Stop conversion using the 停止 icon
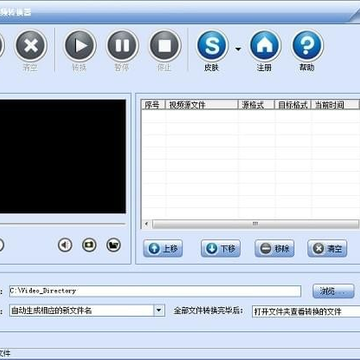This screenshot has width=360, height=360. coord(165,46)
